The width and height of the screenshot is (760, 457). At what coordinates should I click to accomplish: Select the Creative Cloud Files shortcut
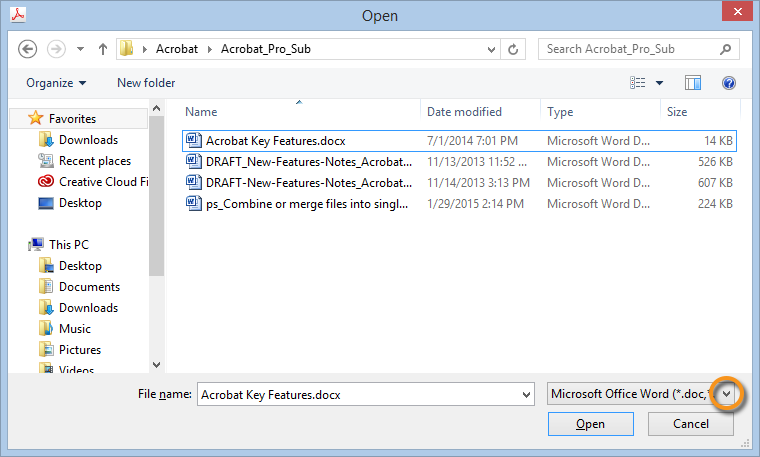(103, 182)
